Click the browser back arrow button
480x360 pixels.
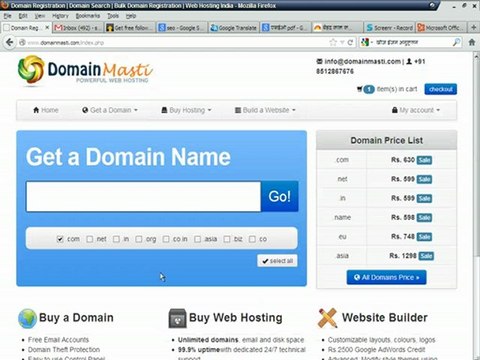(9, 42)
